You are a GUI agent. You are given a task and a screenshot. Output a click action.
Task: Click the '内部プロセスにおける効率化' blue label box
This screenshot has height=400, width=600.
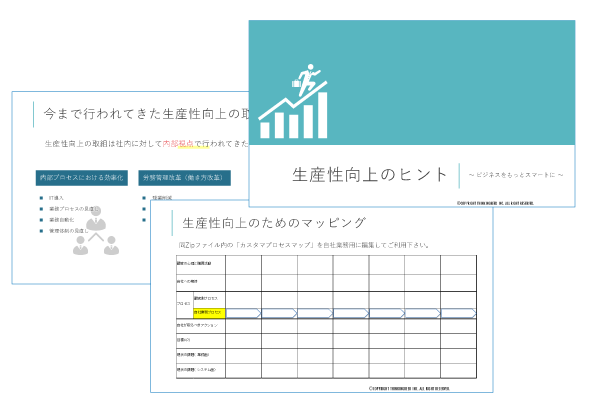pyautogui.click(x=82, y=178)
